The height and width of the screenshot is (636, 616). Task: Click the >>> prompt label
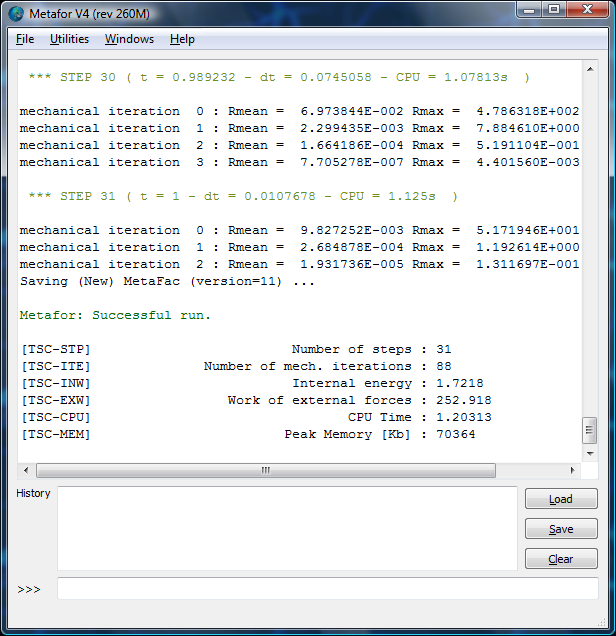[29, 589]
